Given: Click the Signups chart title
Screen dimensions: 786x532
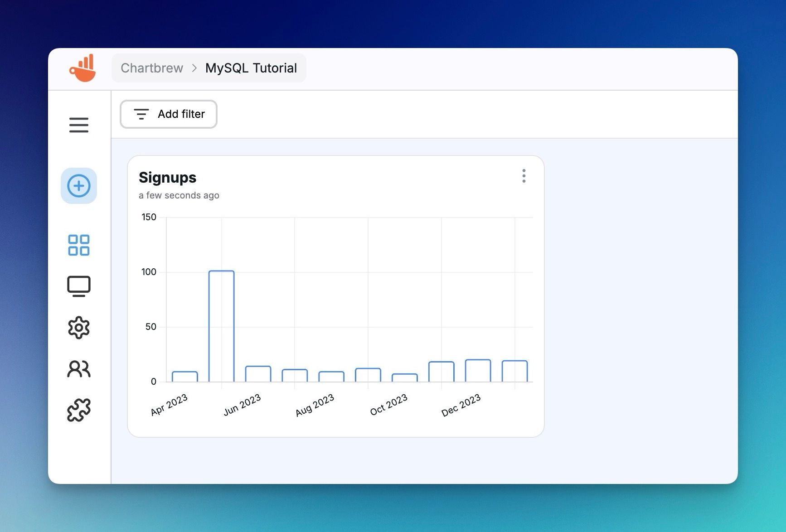Looking at the screenshot, I should 167,178.
